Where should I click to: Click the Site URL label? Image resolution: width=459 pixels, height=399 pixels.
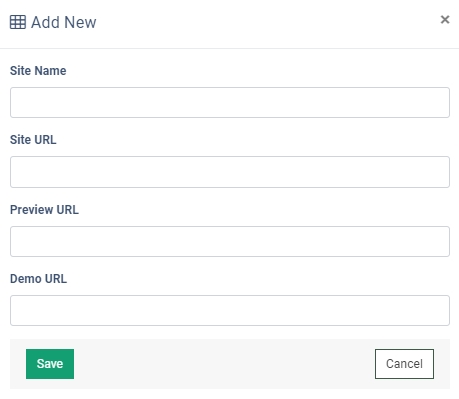click(33, 140)
